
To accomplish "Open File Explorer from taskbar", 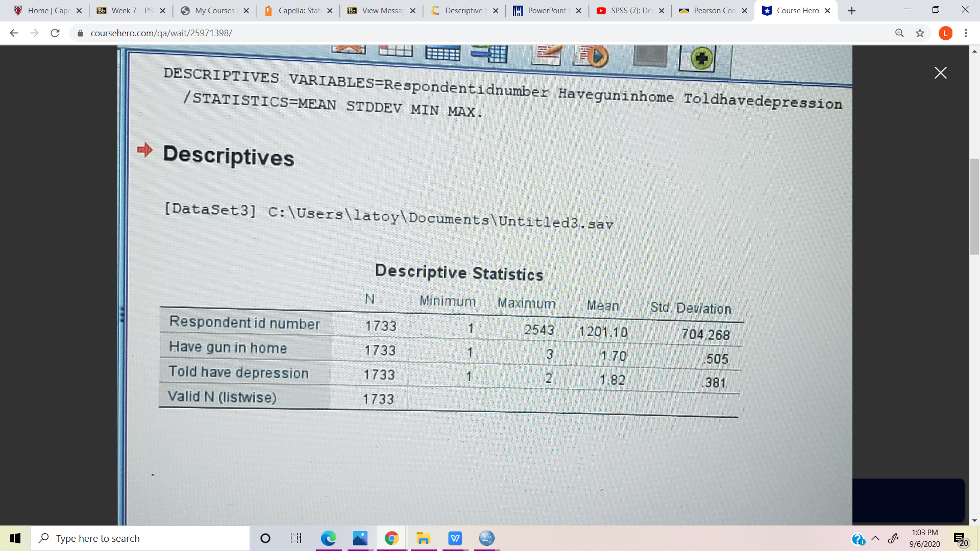I will (x=423, y=538).
